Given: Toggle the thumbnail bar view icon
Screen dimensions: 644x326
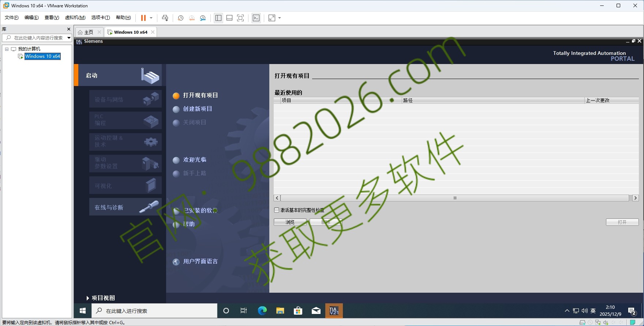Looking at the screenshot, I should [x=229, y=18].
